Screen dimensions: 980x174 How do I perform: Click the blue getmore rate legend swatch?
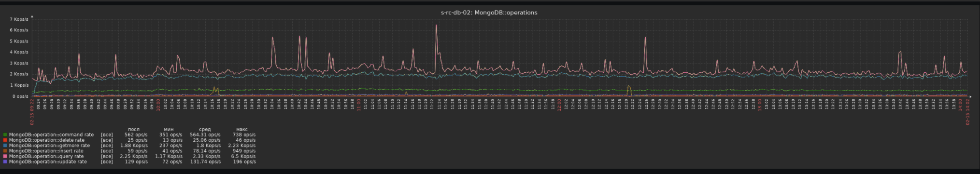point(5,146)
